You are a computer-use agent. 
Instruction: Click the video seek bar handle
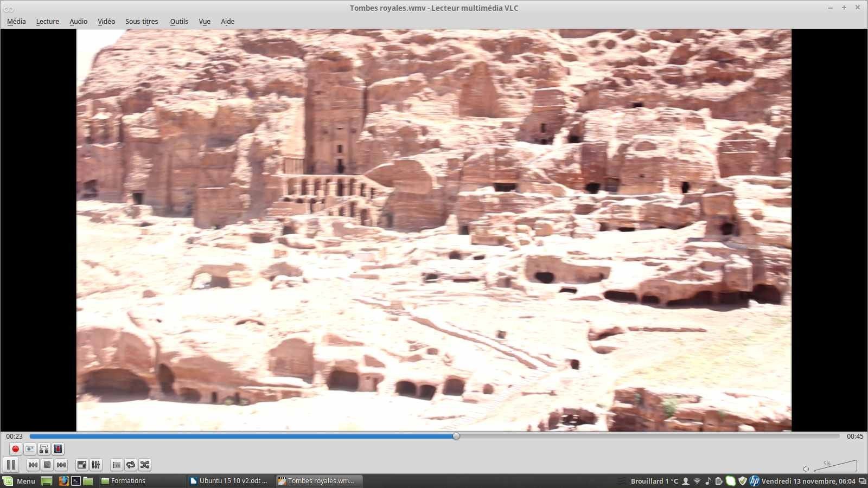(x=456, y=436)
